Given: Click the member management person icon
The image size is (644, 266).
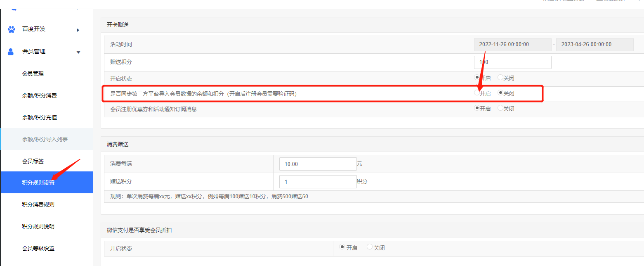Looking at the screenshot, I should click(11, 52).
